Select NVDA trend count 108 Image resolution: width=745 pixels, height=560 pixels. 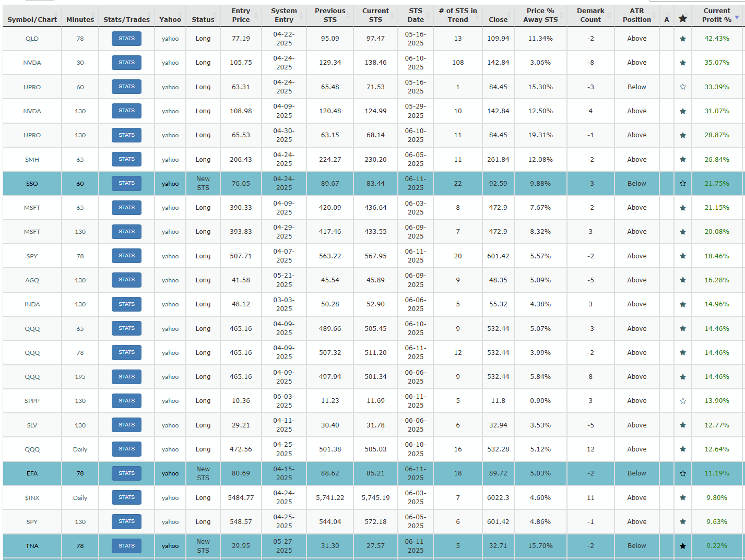(458, 63)
